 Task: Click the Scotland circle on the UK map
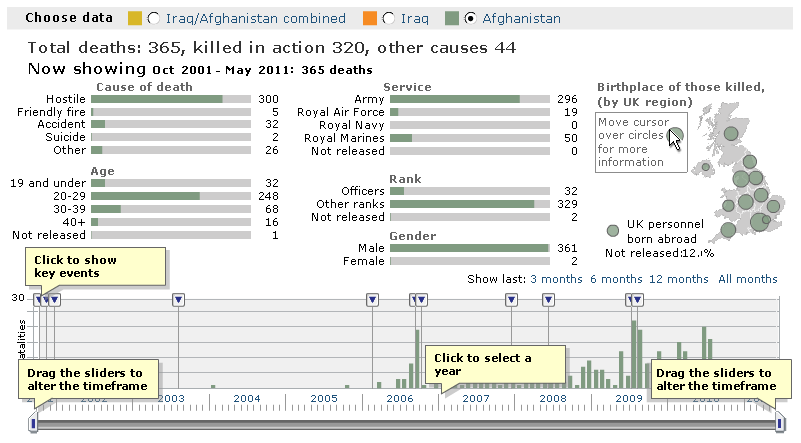tap(732, 133)
